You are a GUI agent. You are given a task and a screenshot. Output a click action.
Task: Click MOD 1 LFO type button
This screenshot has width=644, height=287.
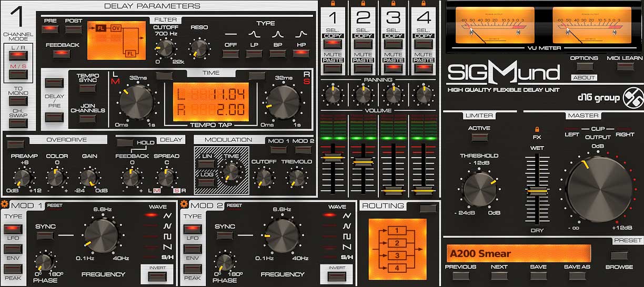pyautogui.click(x=13, y=229)
